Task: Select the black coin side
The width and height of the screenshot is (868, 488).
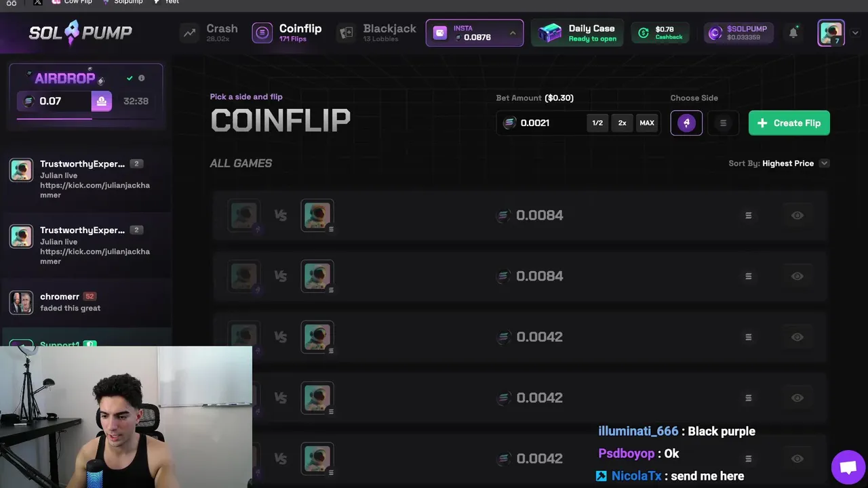Action: click(723, 123)
